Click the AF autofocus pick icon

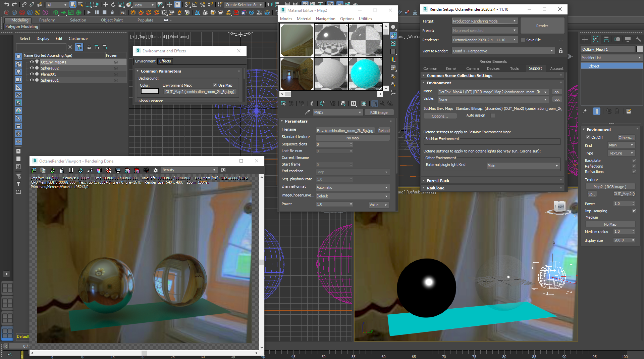[90, 170]
